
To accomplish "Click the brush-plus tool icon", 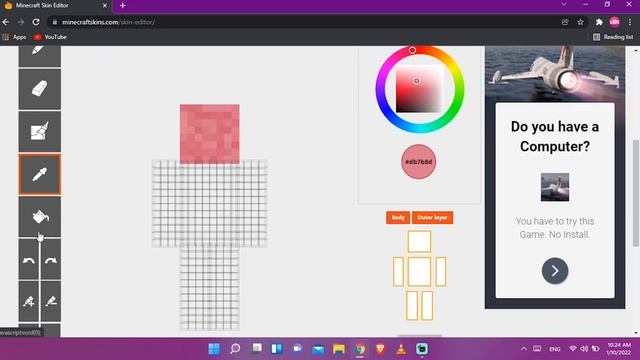I will click(x=29, y=302).
